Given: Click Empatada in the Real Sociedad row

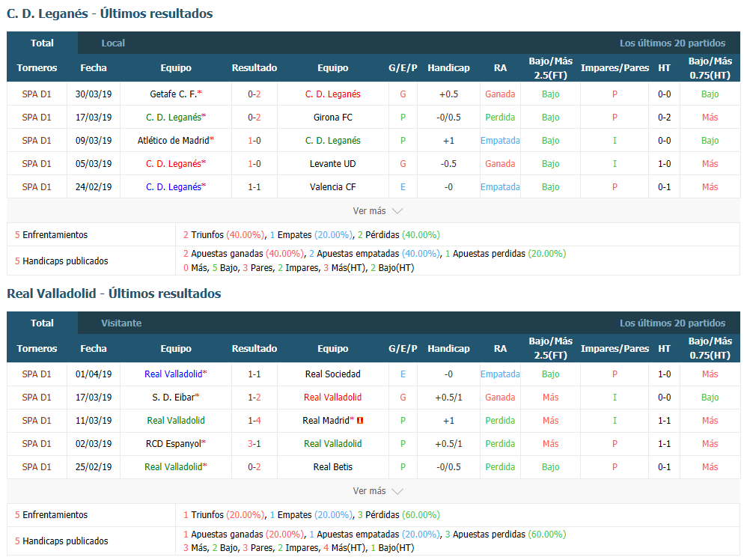Looking at the screenshot, I should click(x=500, y=374).
